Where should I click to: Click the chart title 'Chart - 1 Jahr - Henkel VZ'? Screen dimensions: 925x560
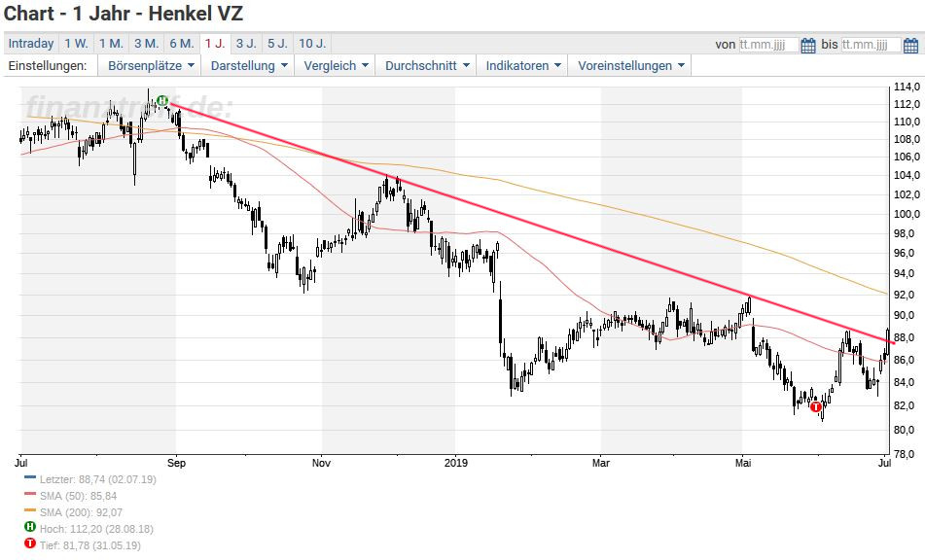pyautogui.click(x=124, y=13)
